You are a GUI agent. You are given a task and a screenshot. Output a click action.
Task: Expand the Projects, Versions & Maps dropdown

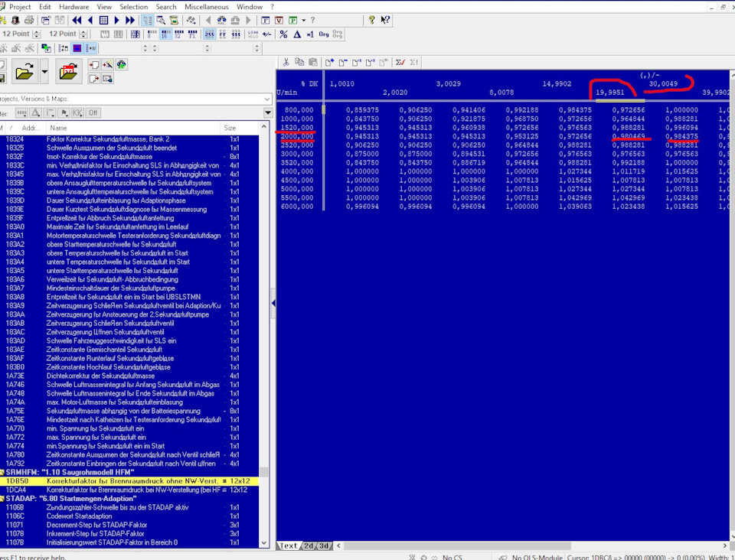(267, 99)
